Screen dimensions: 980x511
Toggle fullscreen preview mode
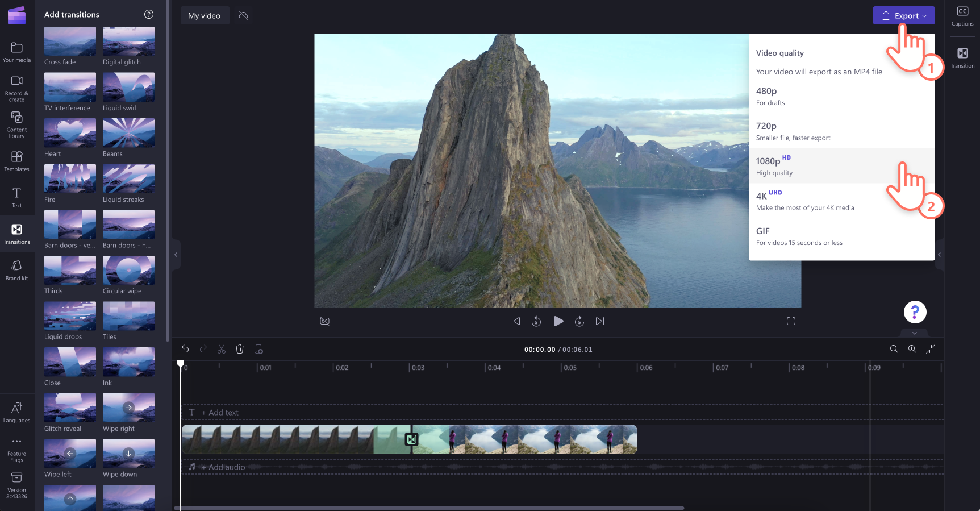pyautogui.click(x=791, y=321)
